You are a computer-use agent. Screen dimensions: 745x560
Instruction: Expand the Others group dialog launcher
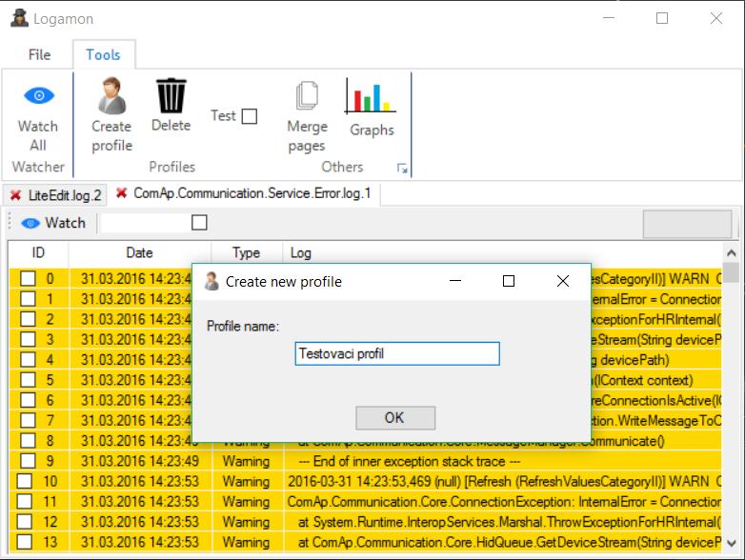click(402, 169)
